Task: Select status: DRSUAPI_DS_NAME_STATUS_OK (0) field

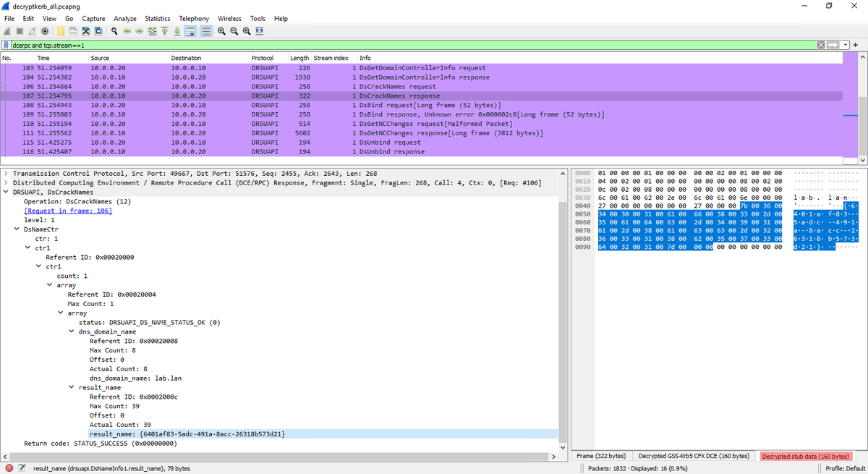Action: 149,322
